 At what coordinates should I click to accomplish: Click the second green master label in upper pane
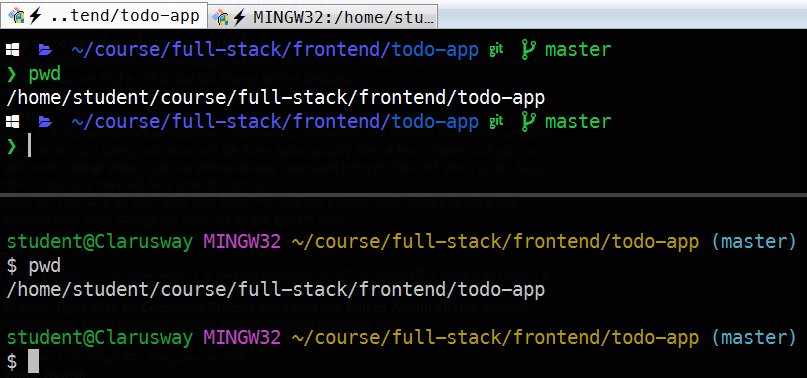(578, 122)
